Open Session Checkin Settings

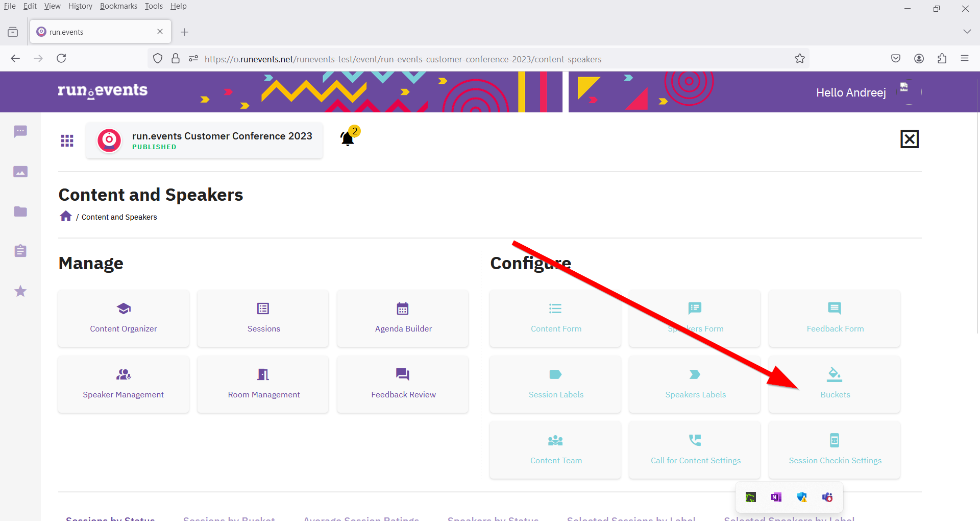click(835, 450)
